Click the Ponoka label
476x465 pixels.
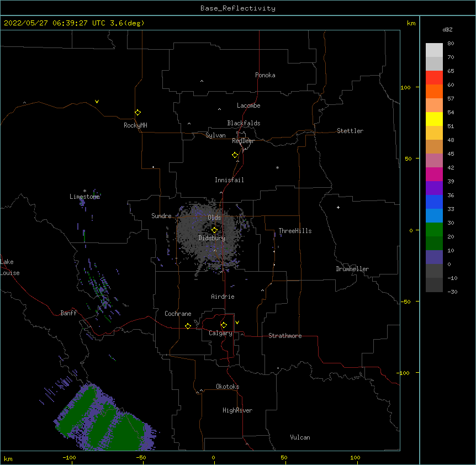(x=265, y=75)
